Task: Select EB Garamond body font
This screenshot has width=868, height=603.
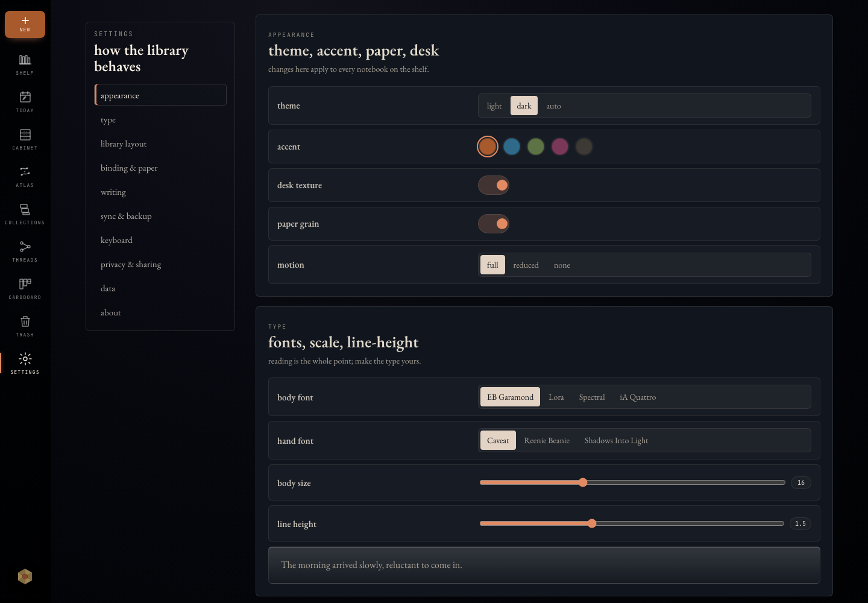Action: [x=510, y=397]
